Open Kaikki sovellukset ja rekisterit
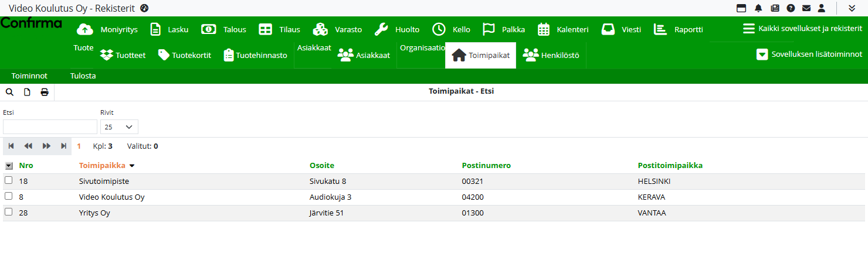Screen dimensions: 868x260 pyautogui.click(x=802, y=29)
